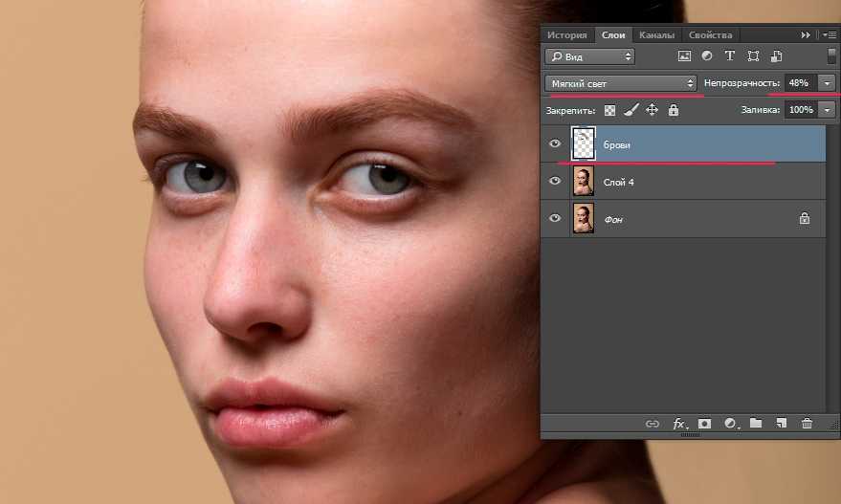The height and width of the screenshot is (504, 841).
Task: Click the link layers icon
Action: point(653,424)
